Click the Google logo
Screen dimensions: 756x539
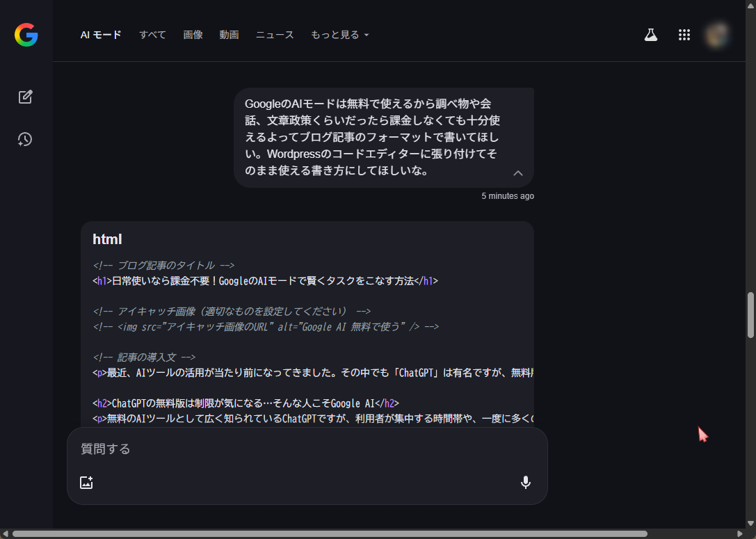[x=26, y=35]
